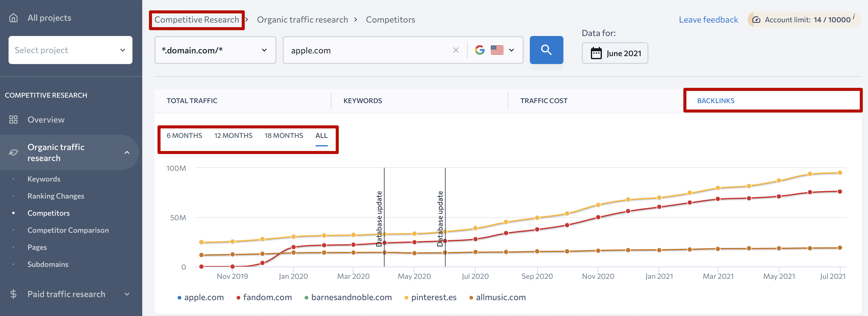The width and height of the screenshot is (868, 316).
Task: Click the Organic traffic research planet icon
Action: [x=13, y=153]
